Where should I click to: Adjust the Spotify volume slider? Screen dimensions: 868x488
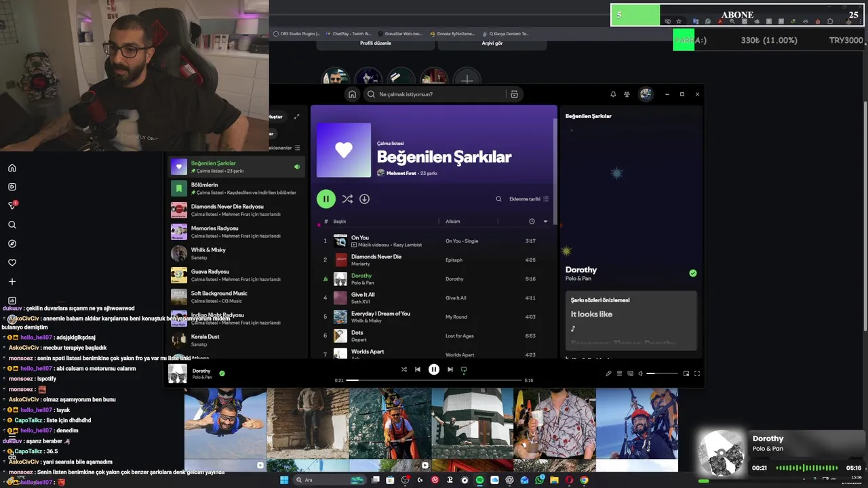click(662, 373)
